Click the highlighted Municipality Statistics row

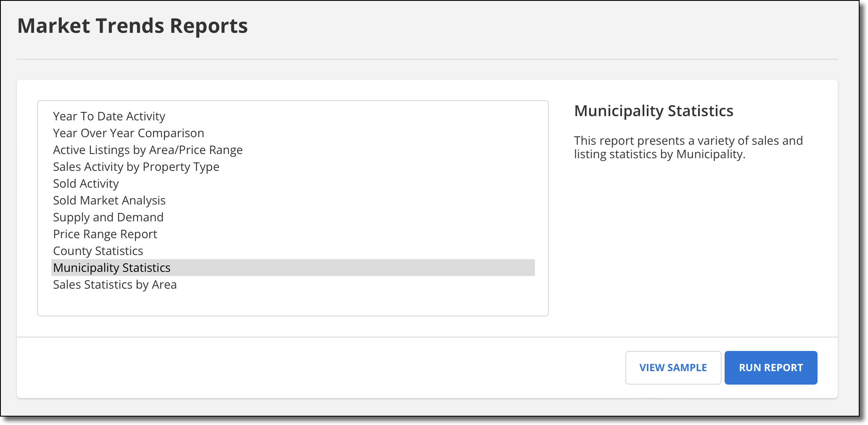pos(293,268)
